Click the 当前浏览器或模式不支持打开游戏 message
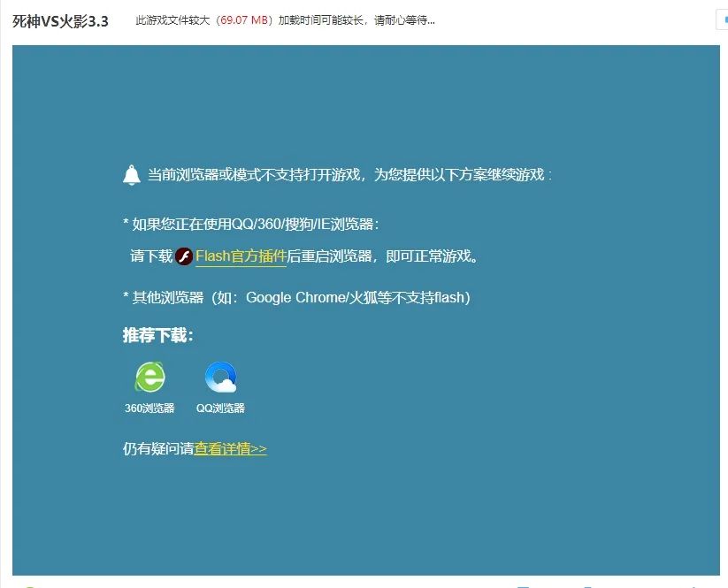Image resolution: width=728 pixels, height=588 pixels. (x=254, y=175)
